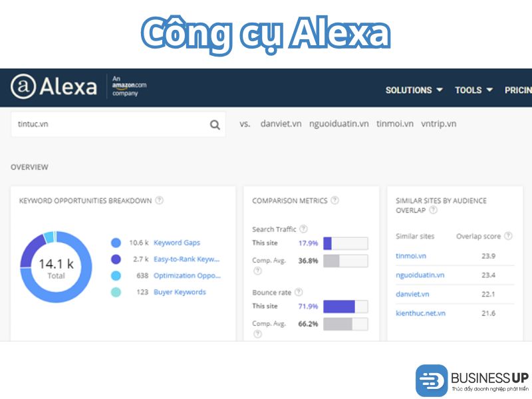Image resolution: width=532 pixels, height=399 pixels.
Task: Click the Amazon company badge
Action: 129,86
